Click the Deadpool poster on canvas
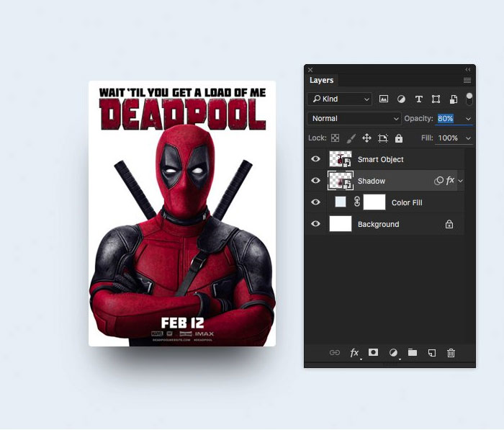504x430 pixels. (x=182, y=213)
